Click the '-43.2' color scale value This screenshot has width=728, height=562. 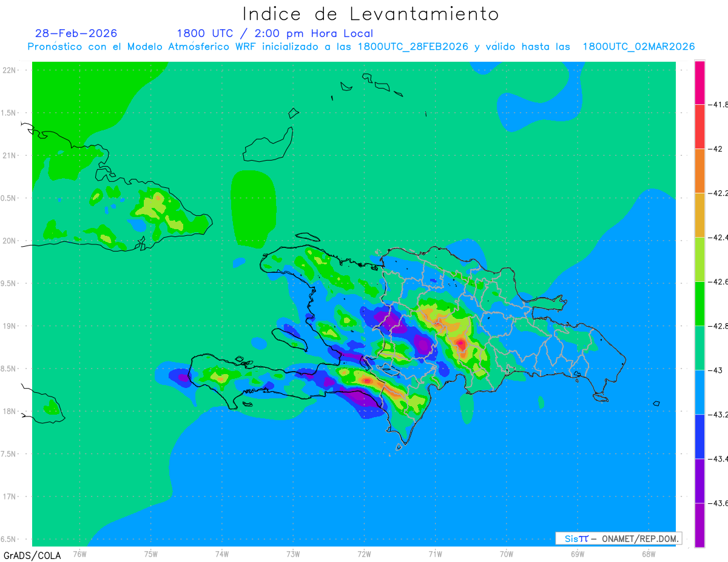point(719,414)
